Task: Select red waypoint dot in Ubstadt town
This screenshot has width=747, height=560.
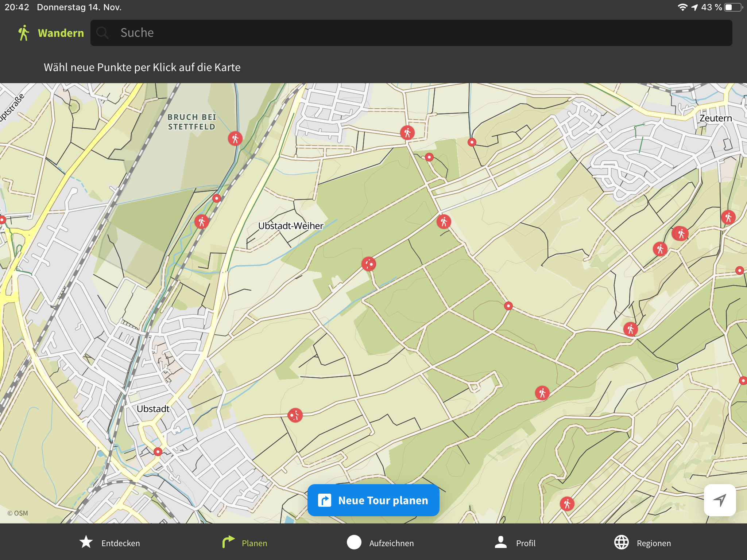Action: (x=158, y=452)
